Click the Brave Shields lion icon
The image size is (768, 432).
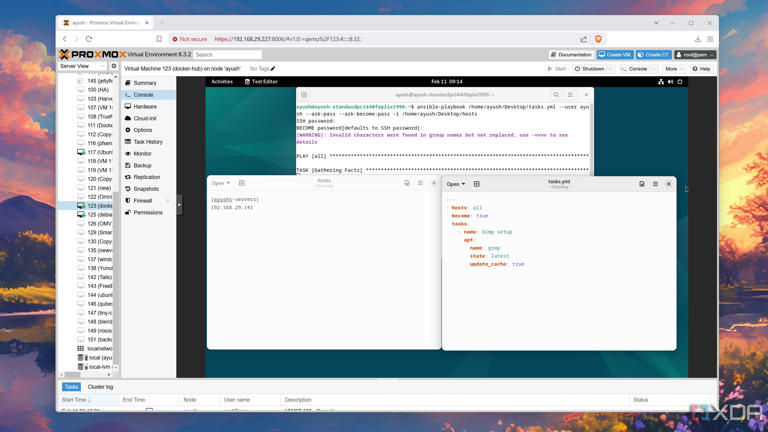click(x=598, y=39)
